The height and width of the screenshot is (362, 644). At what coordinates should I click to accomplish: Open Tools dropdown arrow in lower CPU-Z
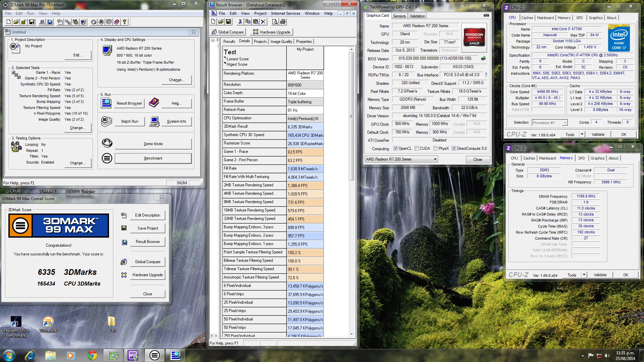point(584,275)
